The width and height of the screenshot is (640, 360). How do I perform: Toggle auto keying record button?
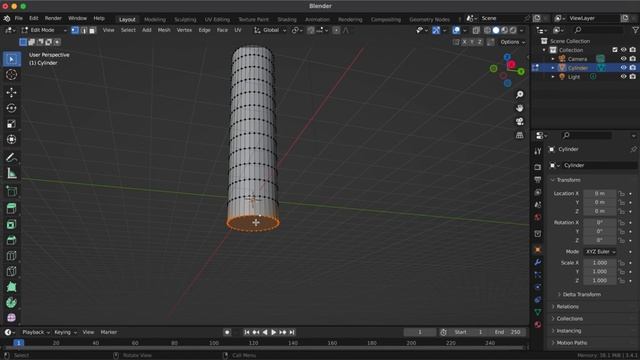click(x=227, y=332)
